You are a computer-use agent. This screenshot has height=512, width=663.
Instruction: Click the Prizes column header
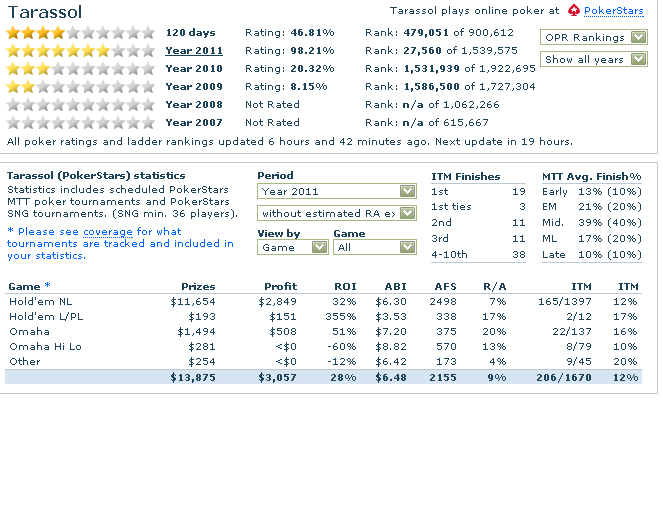pos(198,287)
